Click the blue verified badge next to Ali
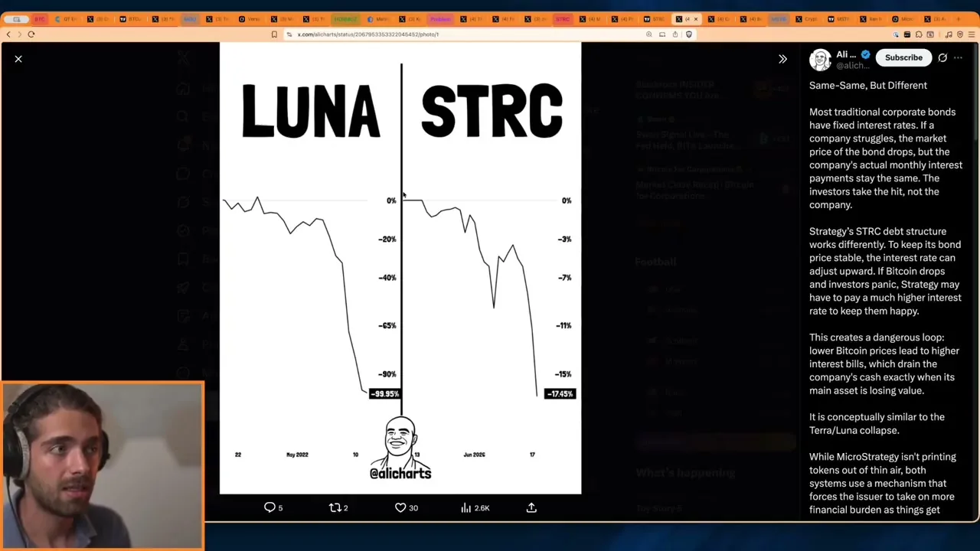Viewport: 980px width, 551px height. point(865,54)
